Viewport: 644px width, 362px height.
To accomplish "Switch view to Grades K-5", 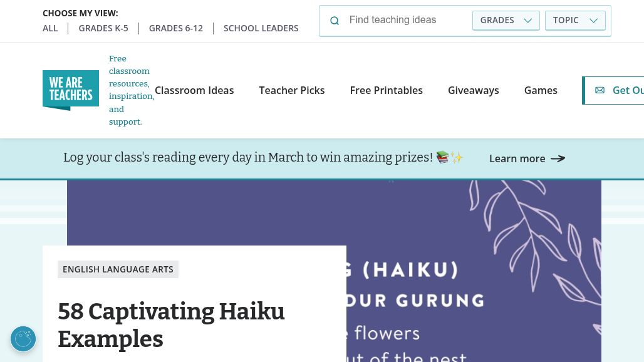I will pos(103,28).
